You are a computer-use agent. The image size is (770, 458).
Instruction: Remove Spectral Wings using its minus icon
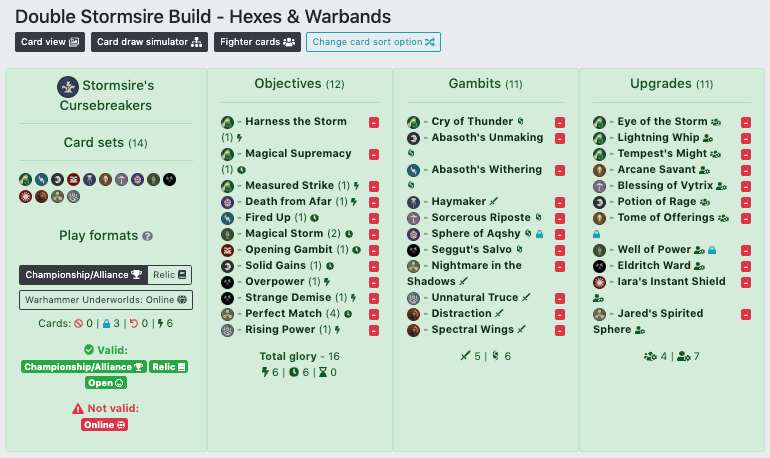click(560, 330)
